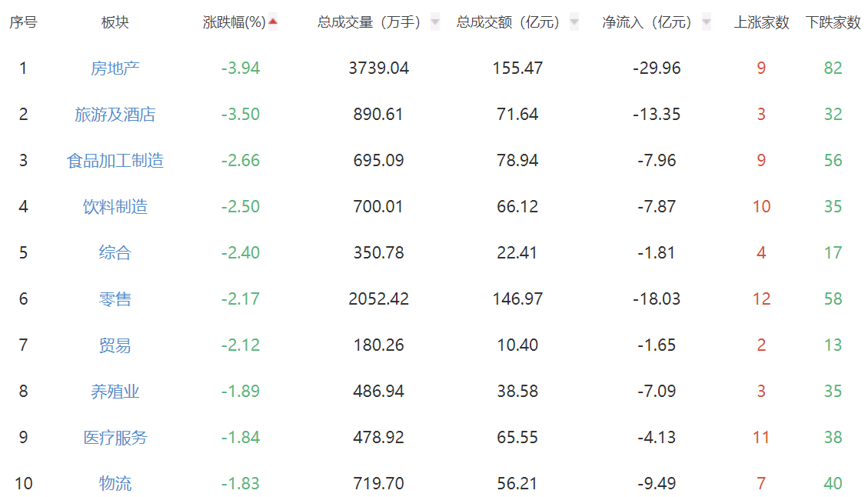Sort by 涨跌幅 using red arrow icon
This screenshot has width=868, height=497.
click(273, 22)
